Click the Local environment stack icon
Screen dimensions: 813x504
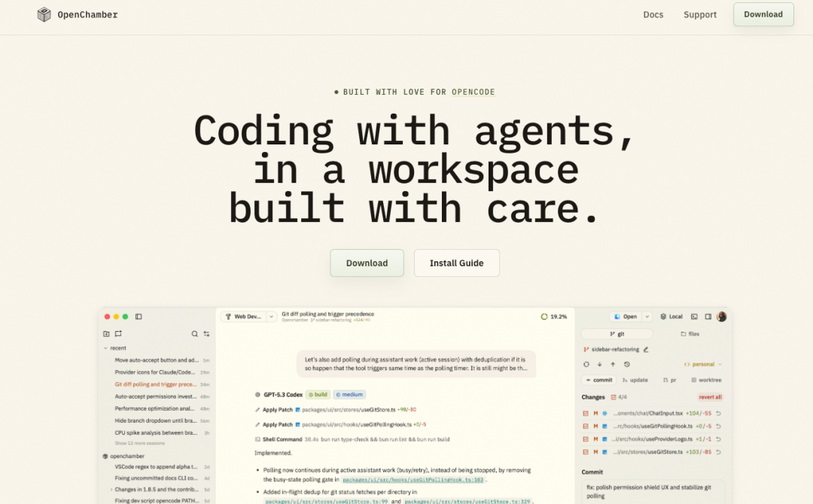click(x=663, y=317)
